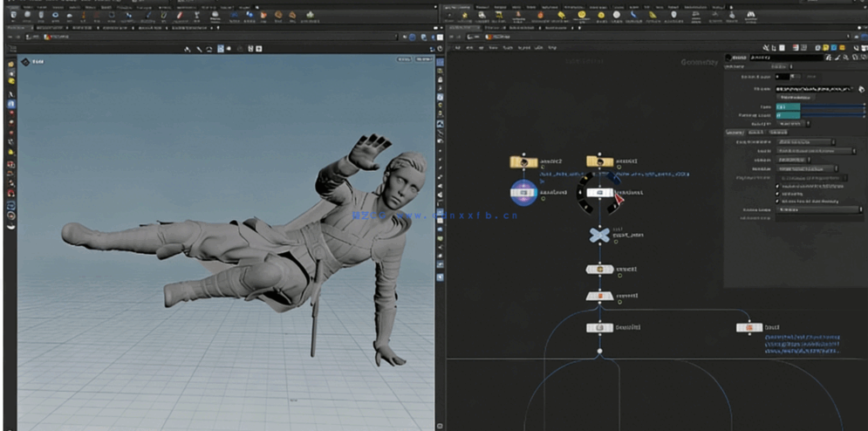Click the top-left yellow node in the network
This screenshot has width=868, height=431.
pos(523,161)
